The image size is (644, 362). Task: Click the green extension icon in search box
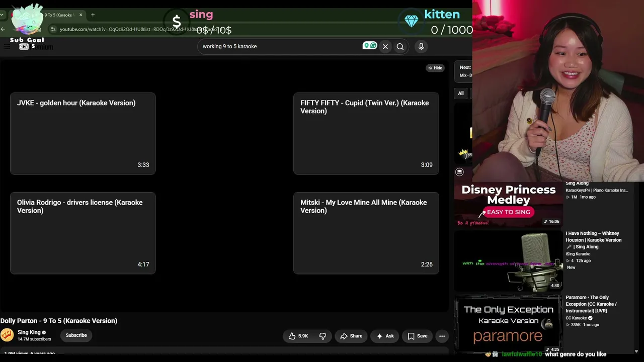pos(370,46)
